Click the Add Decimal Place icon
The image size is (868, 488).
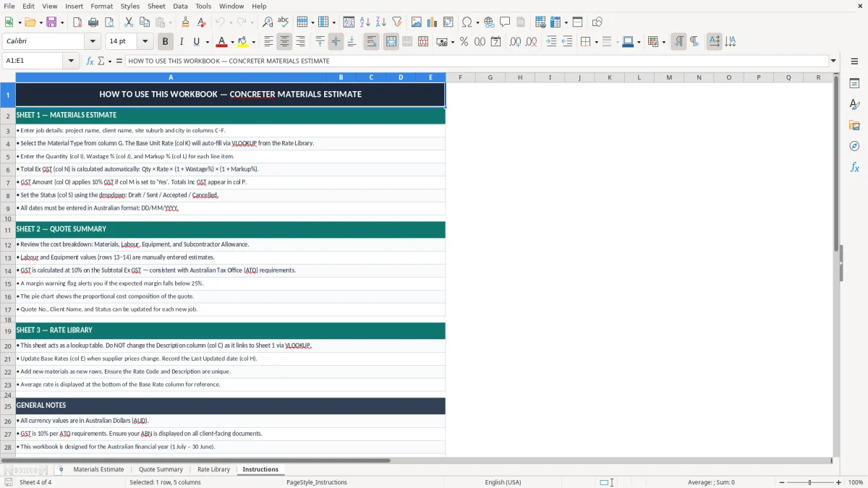(515, 42)
